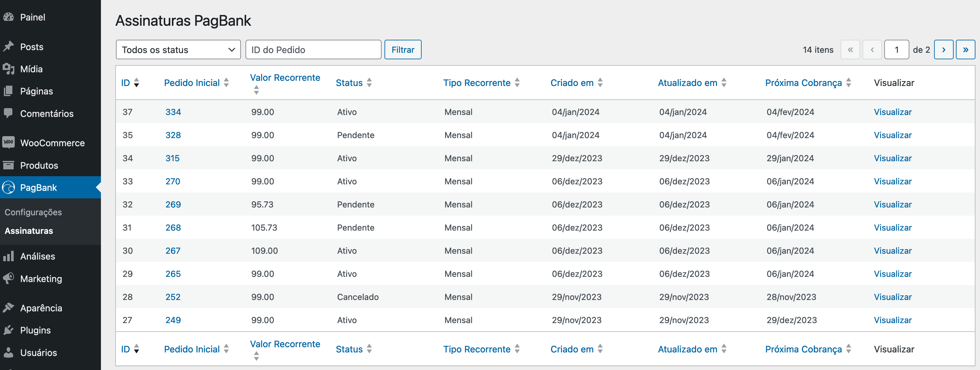Click the Plugins plug icon
980x370 pixels.
tap(8, 330)
